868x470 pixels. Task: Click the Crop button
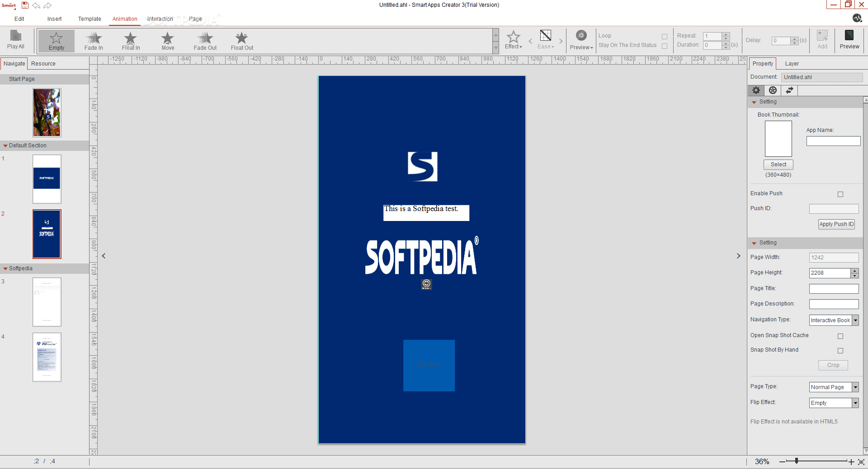click(833, 365)
